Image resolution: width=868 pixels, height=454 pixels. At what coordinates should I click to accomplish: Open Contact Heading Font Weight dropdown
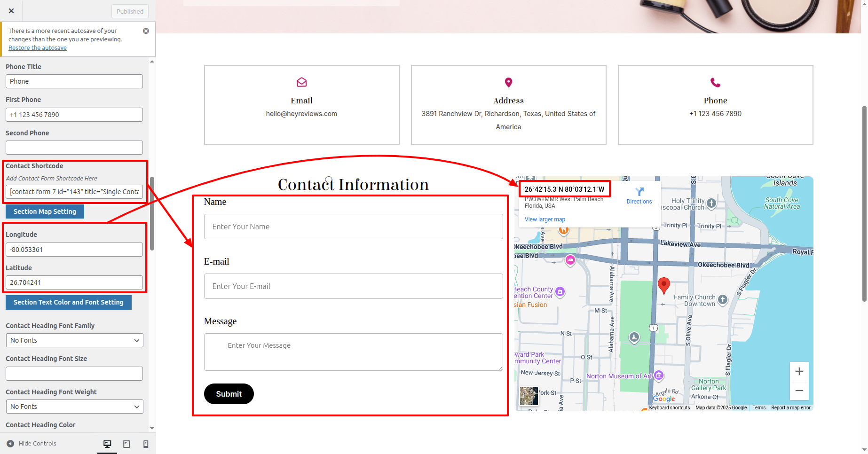point(74,407)
